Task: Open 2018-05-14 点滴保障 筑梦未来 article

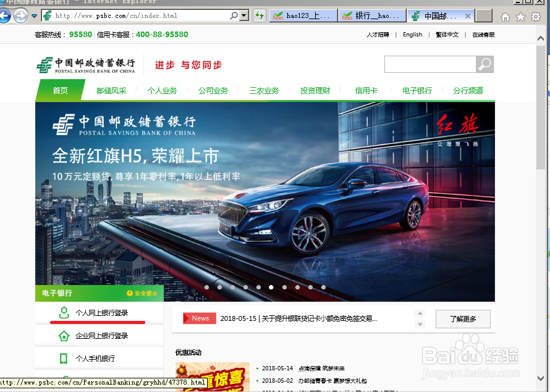Action: (303, 368)
